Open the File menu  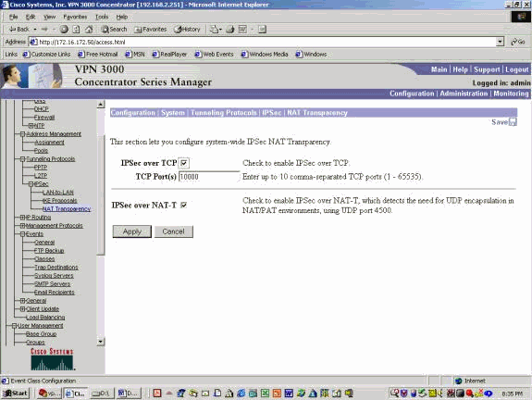pos(14,17)
